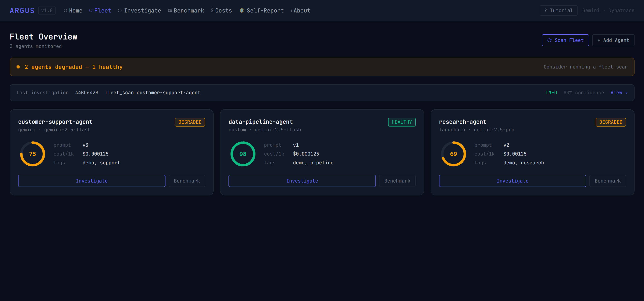
Task: Click the INFO severity label
Action: click(551, 93)
